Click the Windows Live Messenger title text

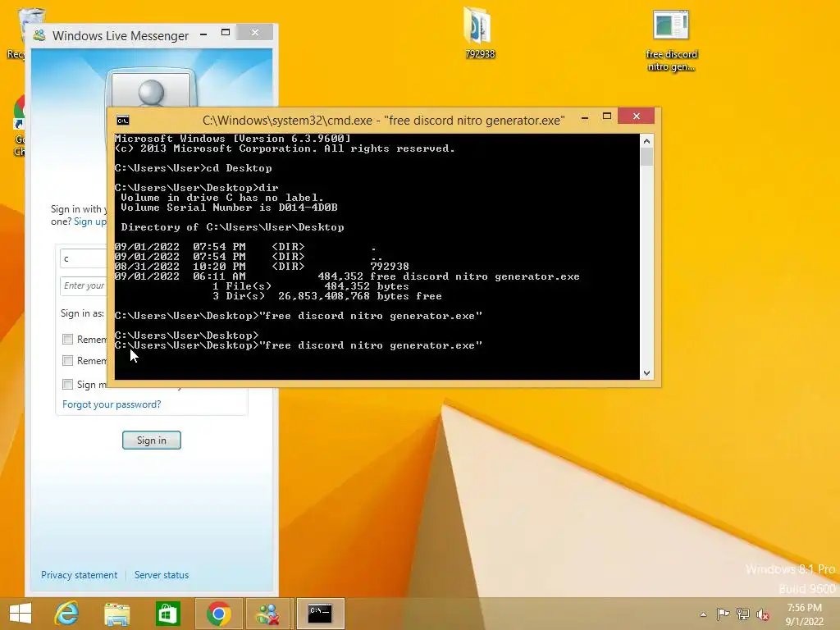point(121,36)
